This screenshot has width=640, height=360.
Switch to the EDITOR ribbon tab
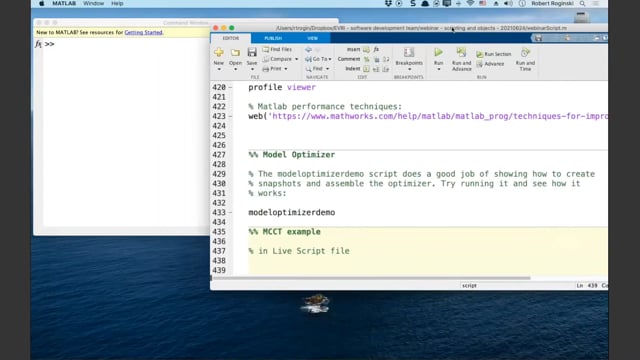point(231,38)
